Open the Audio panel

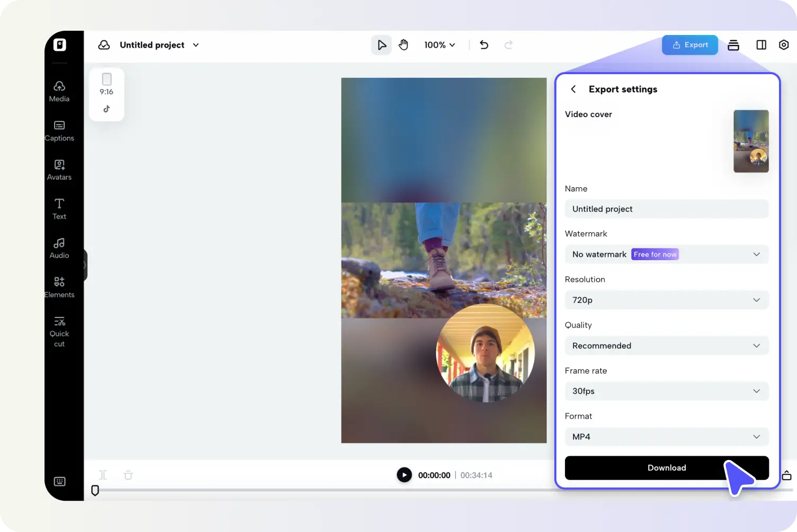59,249
